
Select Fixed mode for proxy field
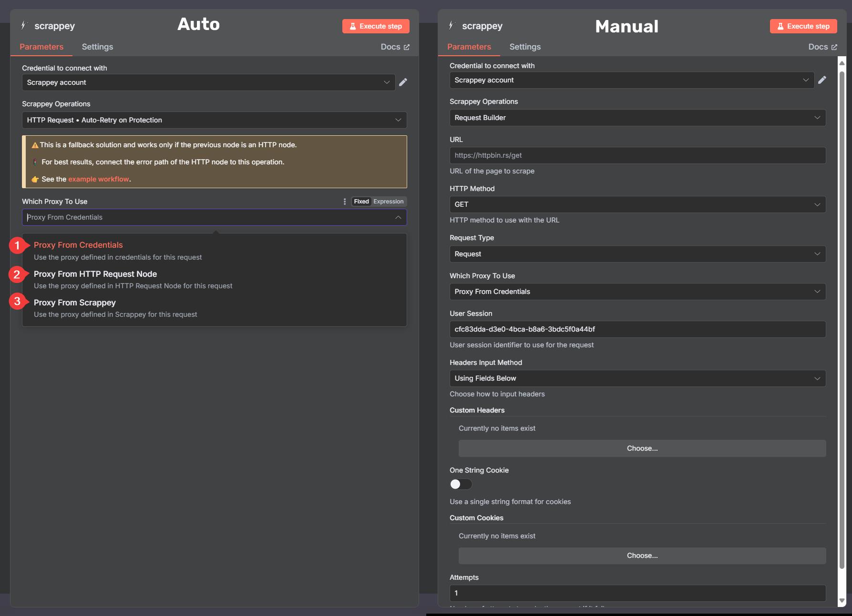tap(361, 202)
